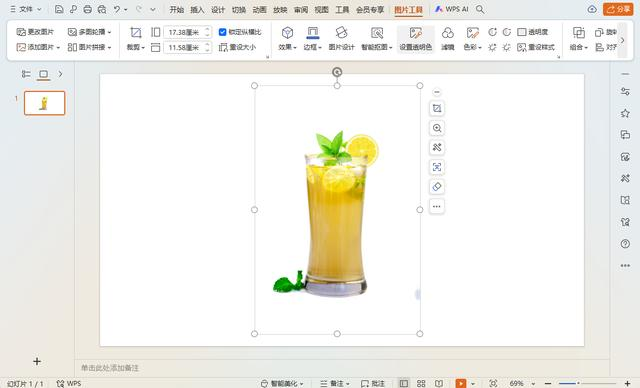Screen dimensions: 640x388
Task: Click the 更改图片 (change picture) button
Action: [x=35, y=32]
